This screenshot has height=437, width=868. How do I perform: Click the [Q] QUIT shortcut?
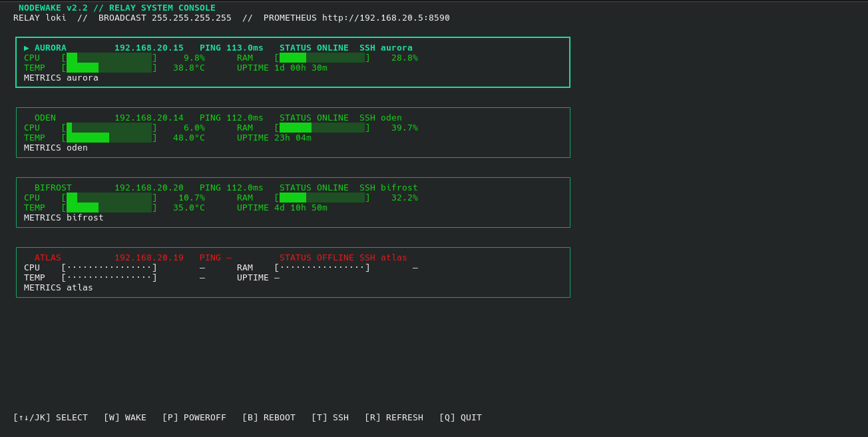click(461, 418)
